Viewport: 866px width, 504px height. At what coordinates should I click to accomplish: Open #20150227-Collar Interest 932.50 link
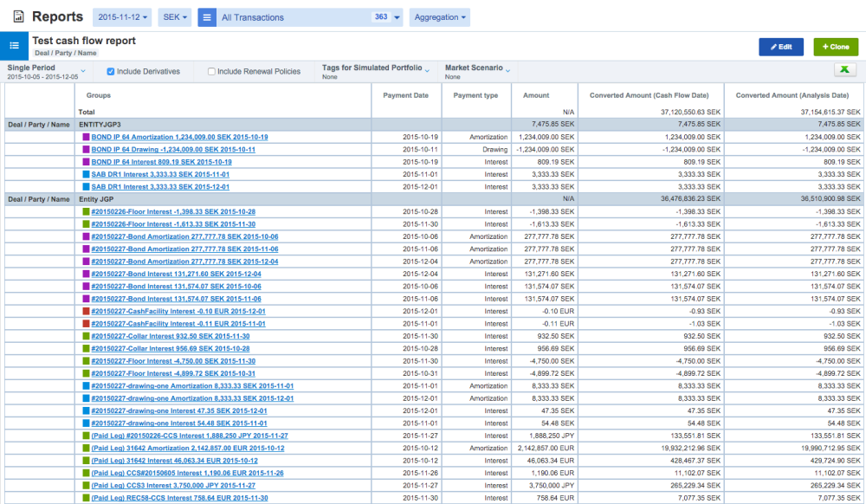pyautogui.click(x=170, y=336)
